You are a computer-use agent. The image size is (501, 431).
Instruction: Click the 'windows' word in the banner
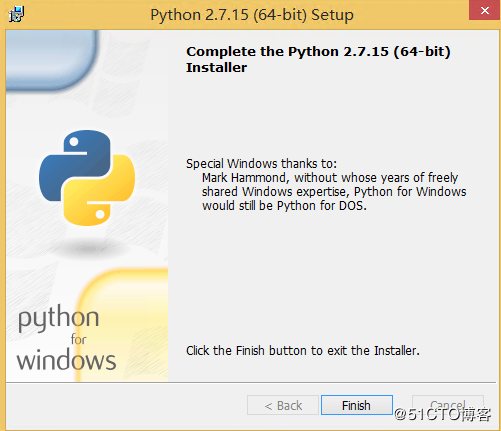click(66, 360)
